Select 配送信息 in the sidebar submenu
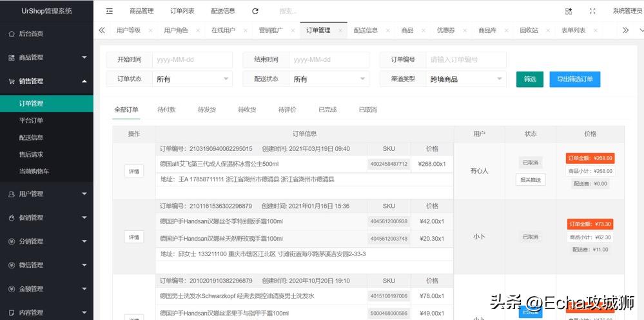The image size is (644, 320). coord(46,137)
